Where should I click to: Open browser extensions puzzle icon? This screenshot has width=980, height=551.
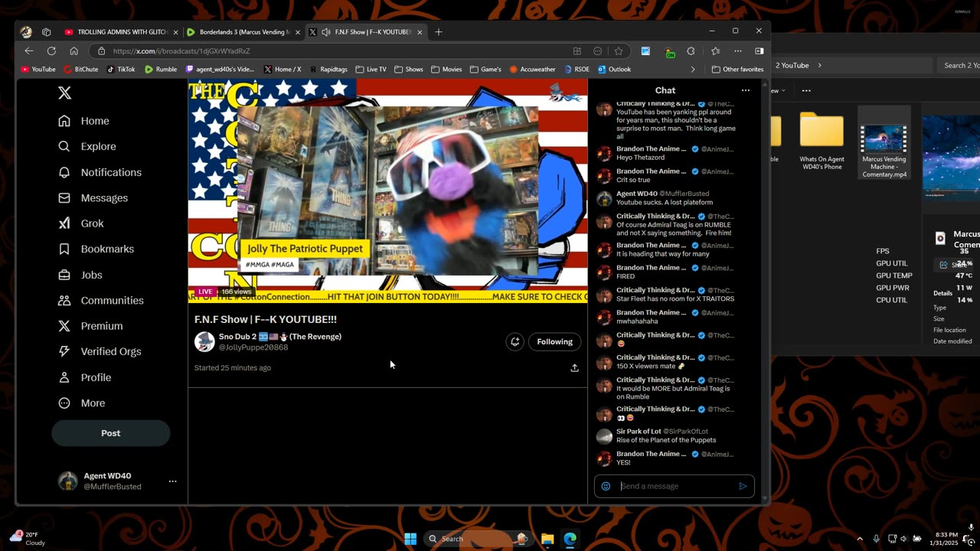(x=691, y=51)
